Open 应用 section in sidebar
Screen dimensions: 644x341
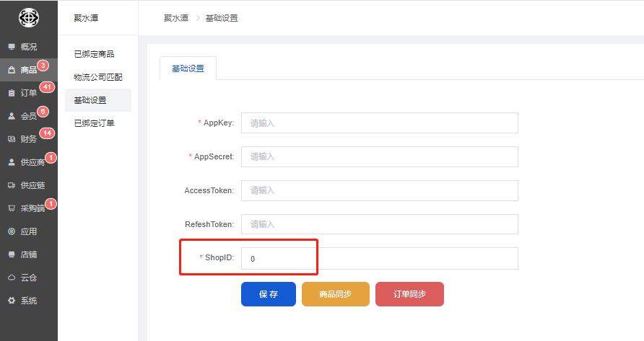tap(29, 231)
